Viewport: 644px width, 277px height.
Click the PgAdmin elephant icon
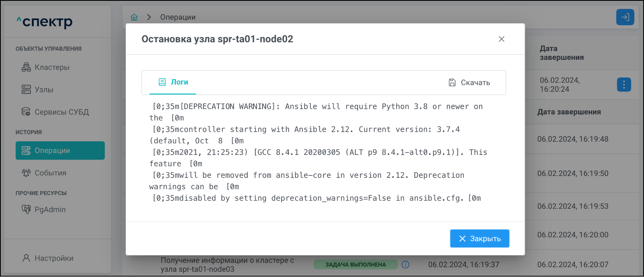26,210
